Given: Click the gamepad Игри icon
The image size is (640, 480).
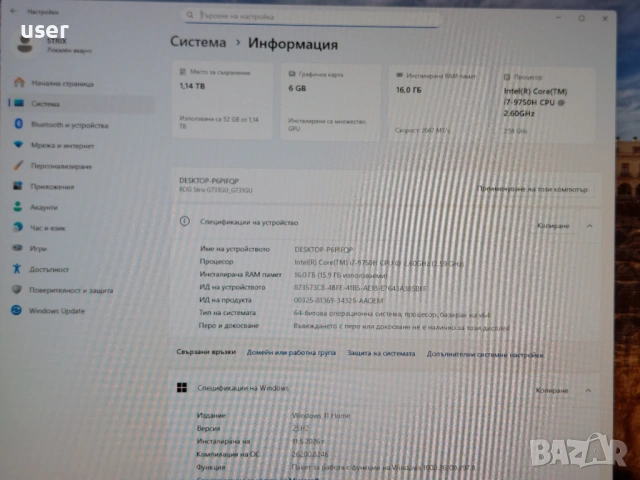Looking at the screenshot, I should pos(17,247).
